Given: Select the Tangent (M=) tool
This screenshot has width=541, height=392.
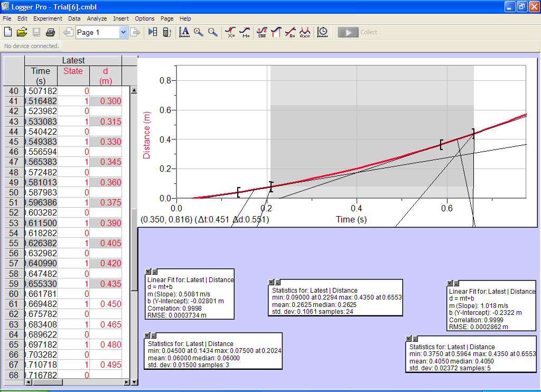Looking at the screenshot, I should pos(245,32).
